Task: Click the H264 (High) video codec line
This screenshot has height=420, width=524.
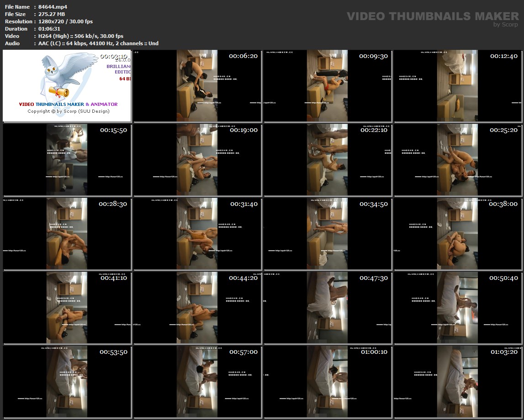Action: 81,36
